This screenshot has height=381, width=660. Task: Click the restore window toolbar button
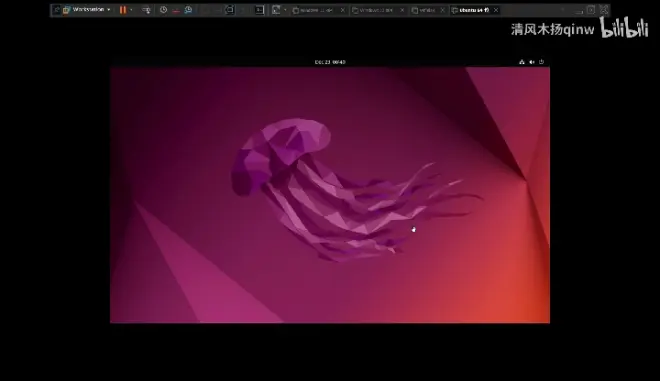point(591,10)
